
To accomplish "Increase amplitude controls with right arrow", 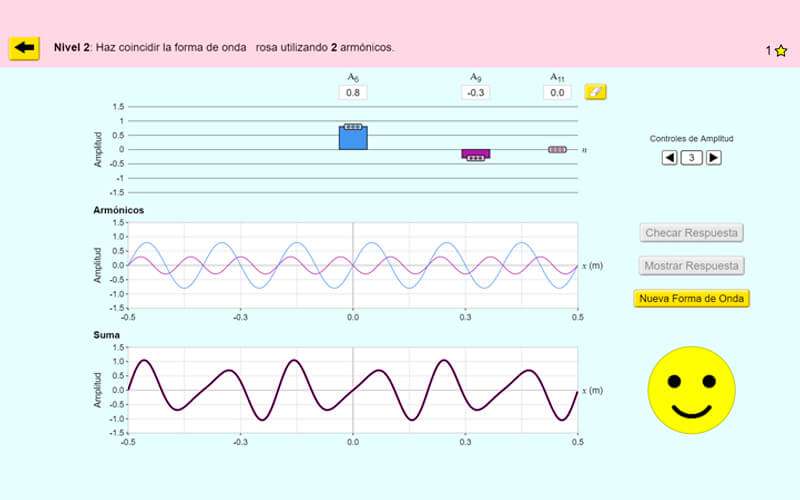I will pos(714,158).
